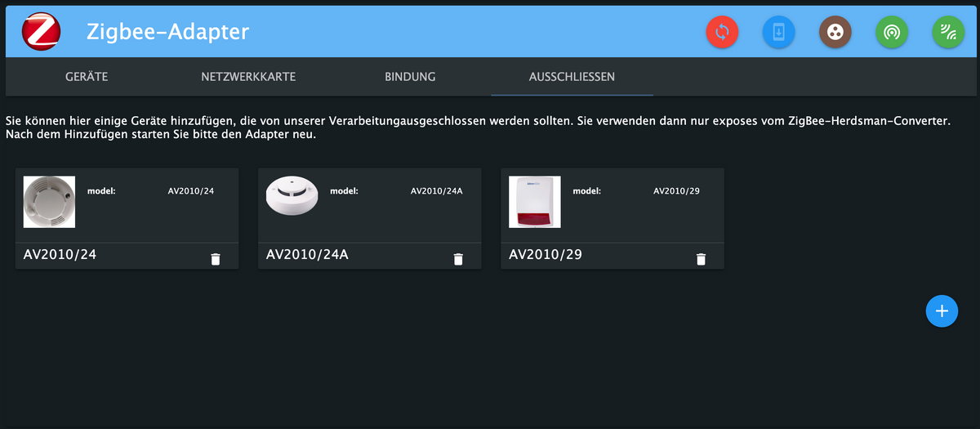
Task: Click the AV2010/24 smoke detector image
Action: (x=49, y=202)
